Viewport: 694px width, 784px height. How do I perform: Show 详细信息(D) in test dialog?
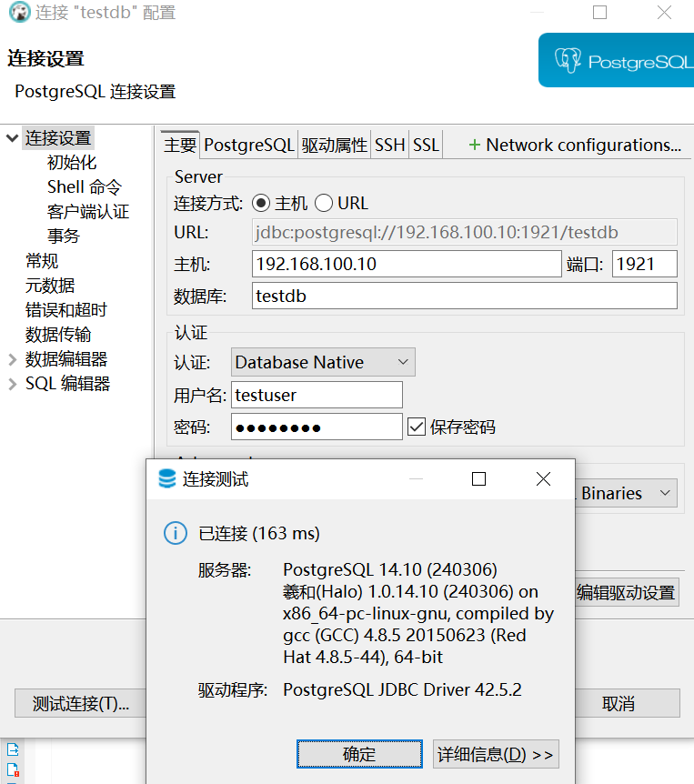click(496, 754)
